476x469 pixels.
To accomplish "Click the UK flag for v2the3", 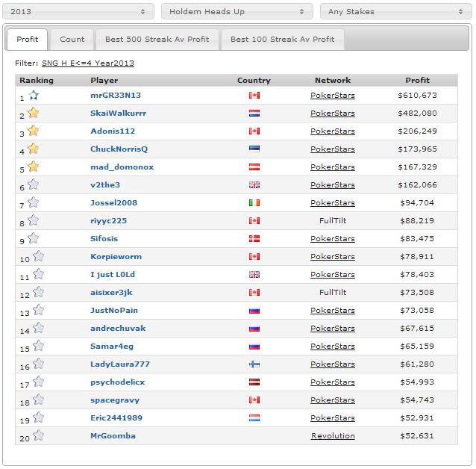I will click(x=254, y=184).
